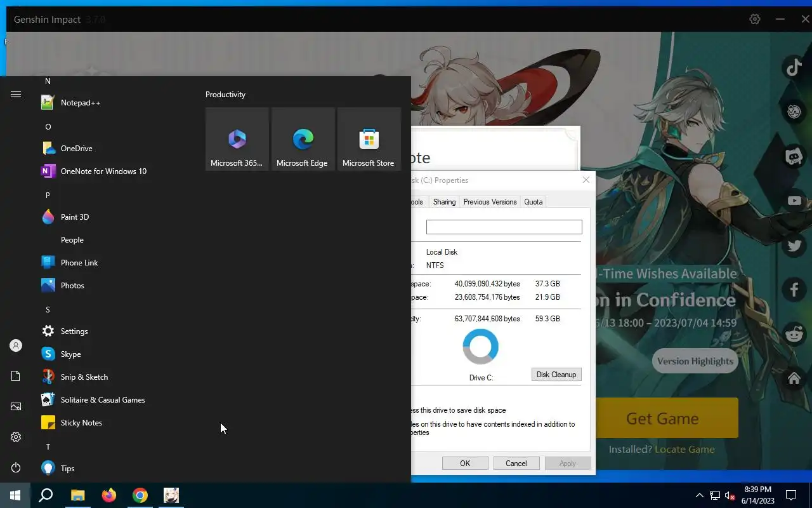Screen dimensions: 812x508
Task: Click the volume label text field
Action: point(504,227)
